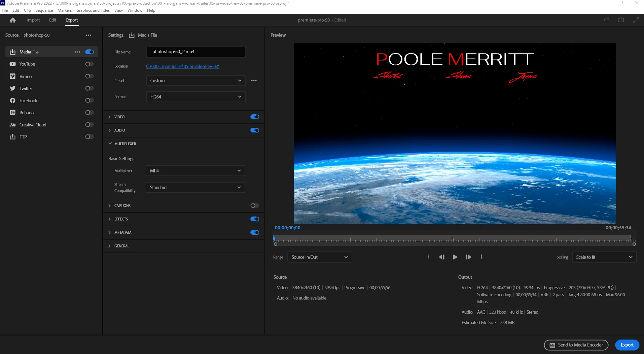The width and height of the screenshot is (644, 354).
Task: Open Media File row more options
Action: tap(77, 52)
